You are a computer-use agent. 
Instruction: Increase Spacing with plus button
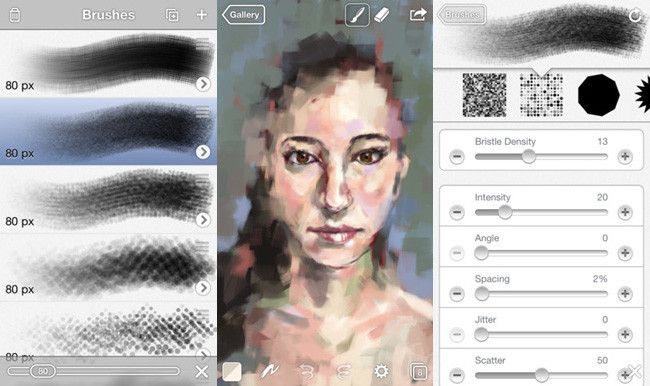tap(625, 294)
